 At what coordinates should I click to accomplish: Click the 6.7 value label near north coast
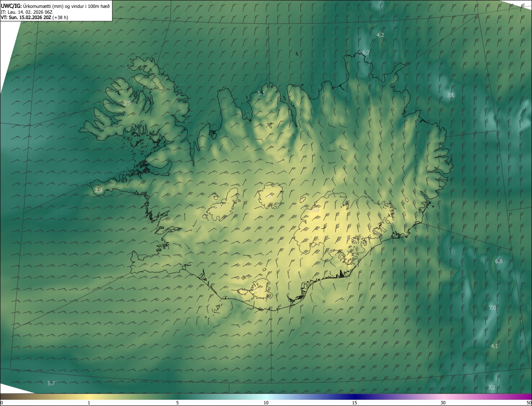click(x=366, y=53)
